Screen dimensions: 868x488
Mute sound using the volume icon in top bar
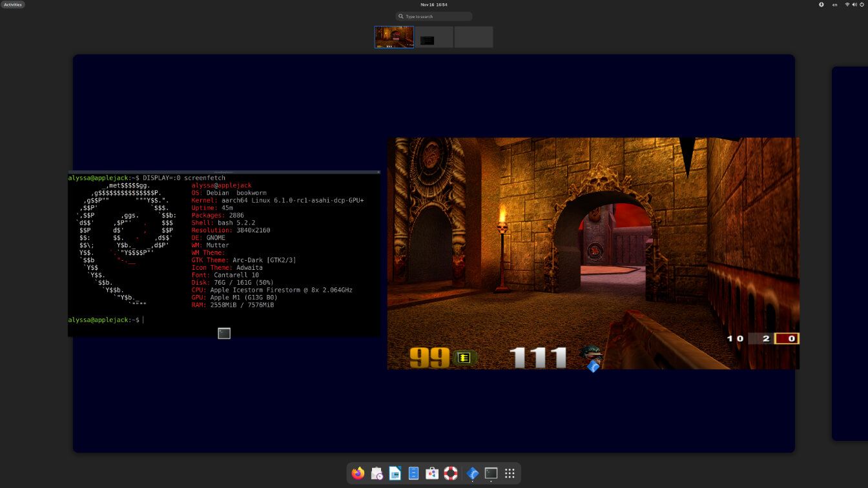point(854,5)
